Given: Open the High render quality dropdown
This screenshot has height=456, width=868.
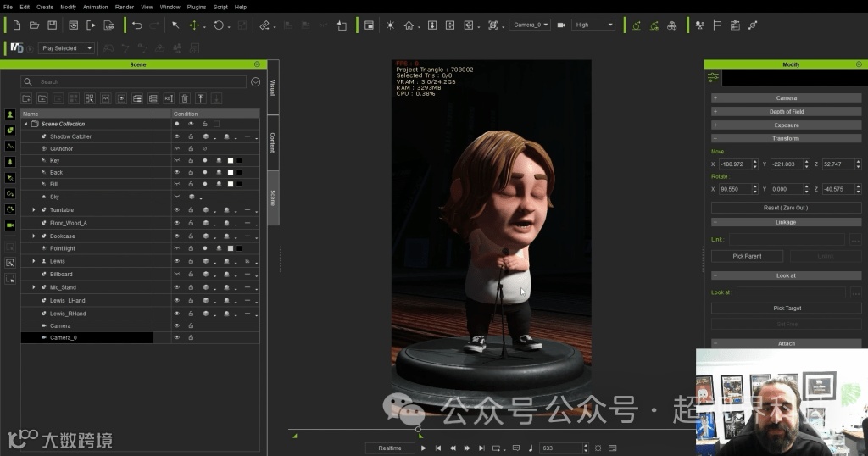Looking at the screenshot, I should click(593, 25).
